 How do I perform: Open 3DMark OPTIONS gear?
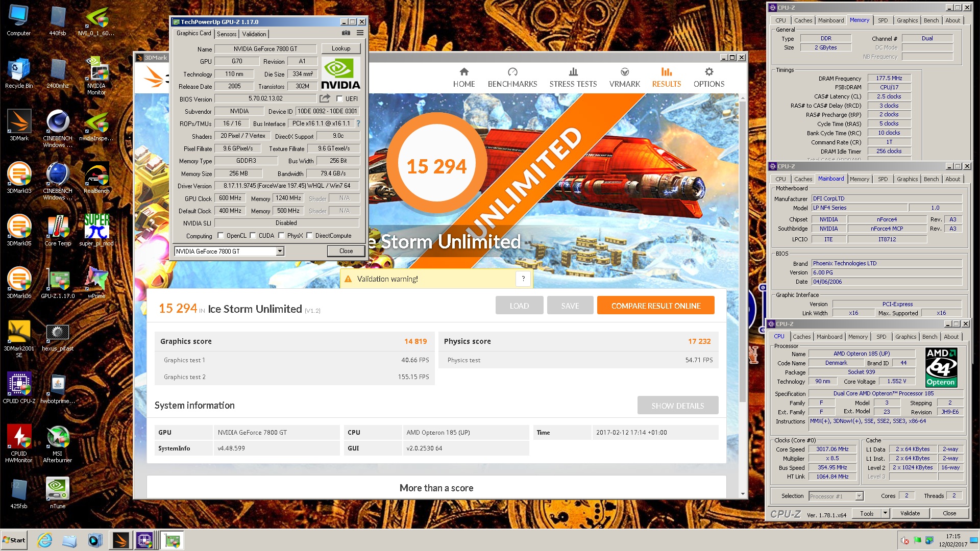click(x=708, y=72)
